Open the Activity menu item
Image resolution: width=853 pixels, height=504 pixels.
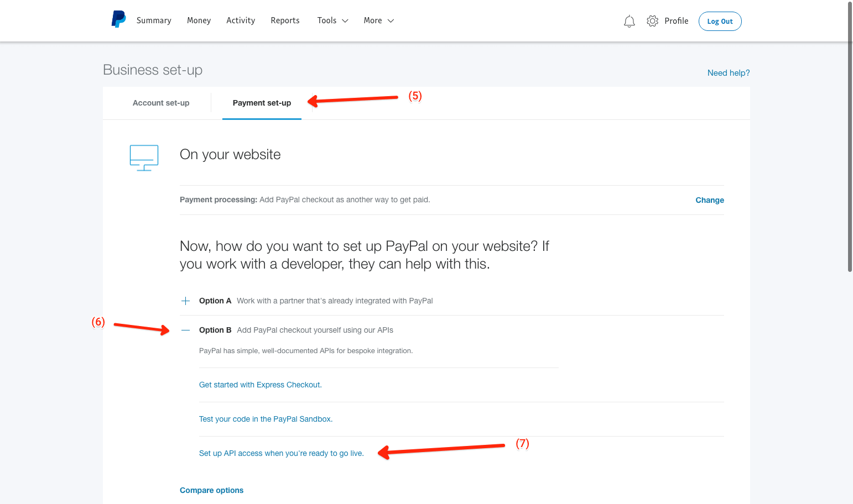[241, 20]
